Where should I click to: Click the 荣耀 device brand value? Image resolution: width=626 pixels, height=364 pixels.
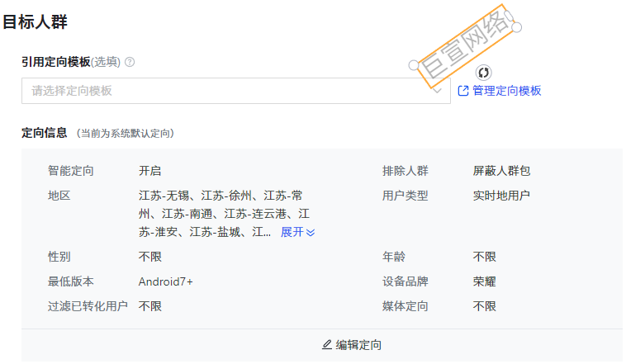click(x=484, y=281)
